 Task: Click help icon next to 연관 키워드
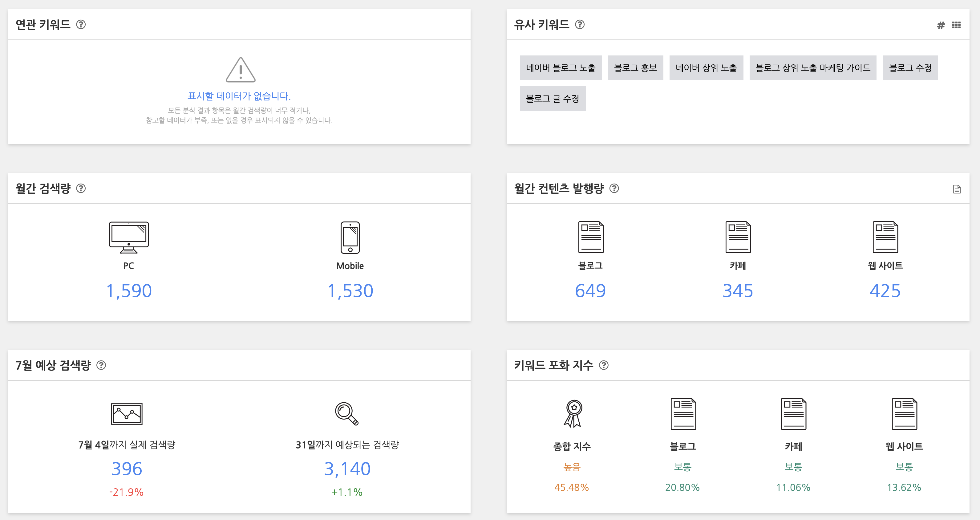[81, 25]
